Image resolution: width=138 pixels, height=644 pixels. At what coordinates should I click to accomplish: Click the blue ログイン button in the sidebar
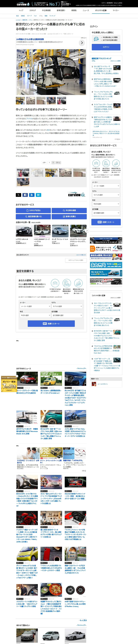pos(106,47)
